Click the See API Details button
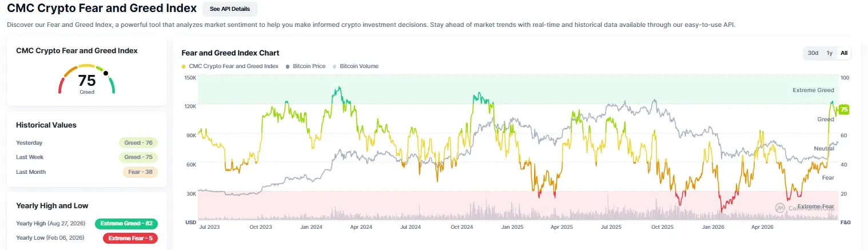Viewport: 868px width, 250px height. click(x=230, y=9)
